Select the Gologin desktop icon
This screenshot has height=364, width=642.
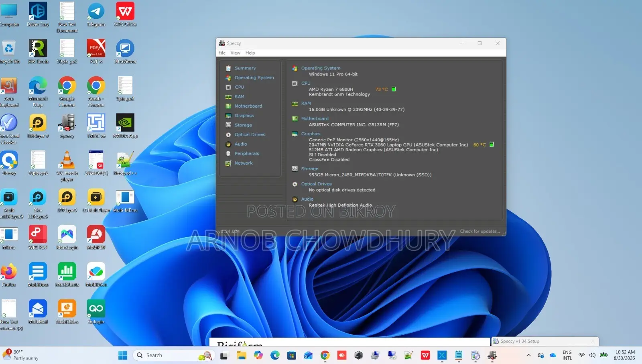[96, 312]
